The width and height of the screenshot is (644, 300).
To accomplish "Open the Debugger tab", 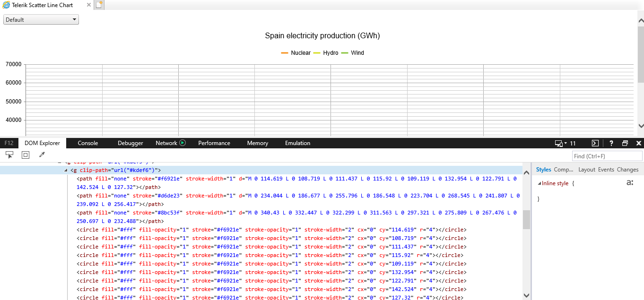I will click(131, 143).
